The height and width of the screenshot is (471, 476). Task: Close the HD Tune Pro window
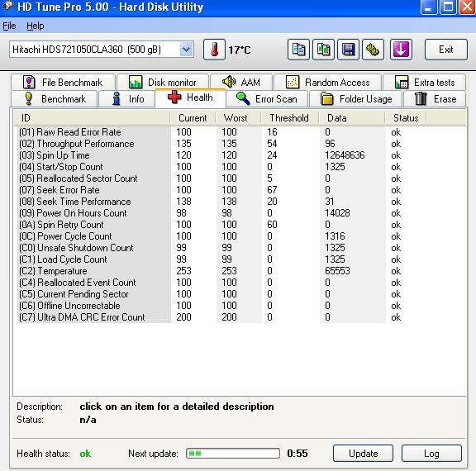click(x=467, y=7)
